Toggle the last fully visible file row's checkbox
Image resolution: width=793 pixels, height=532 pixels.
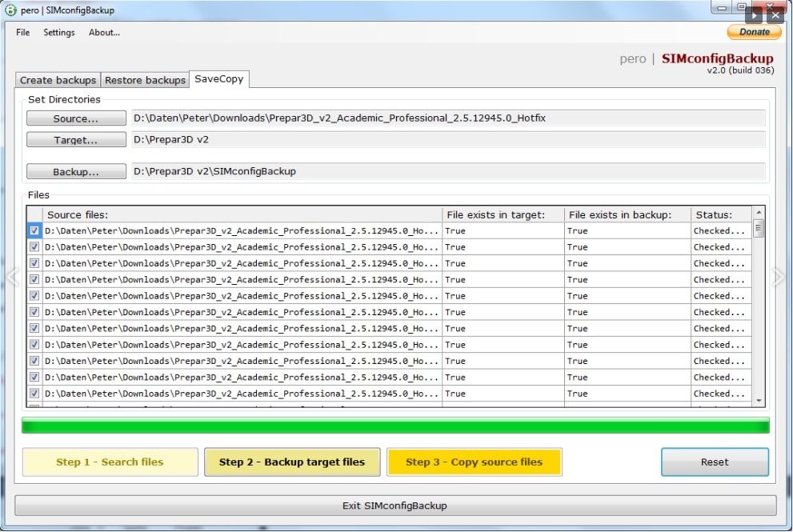(34, 394)
